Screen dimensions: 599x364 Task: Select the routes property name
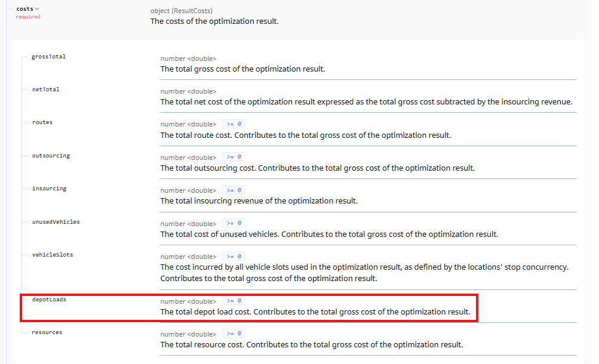[42, 122]
